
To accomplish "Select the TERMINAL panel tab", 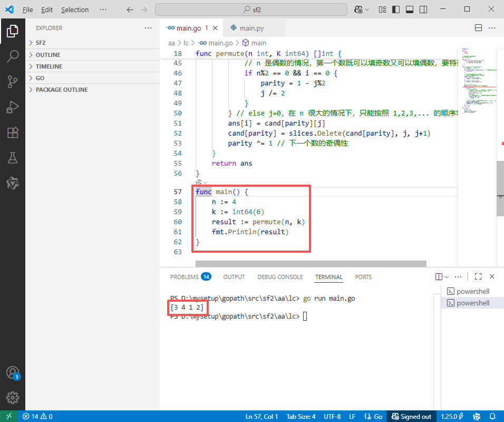I will click(x=328, y=277).
